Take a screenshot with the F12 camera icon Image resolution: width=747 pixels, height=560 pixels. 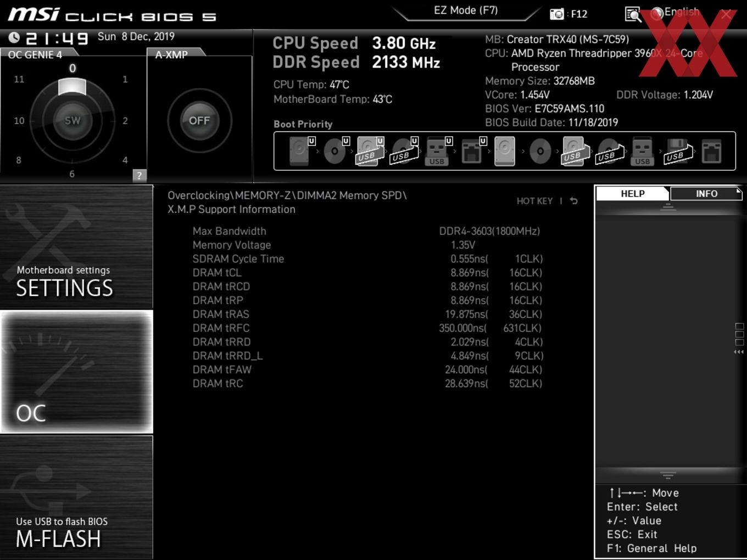tap(557, 14)
